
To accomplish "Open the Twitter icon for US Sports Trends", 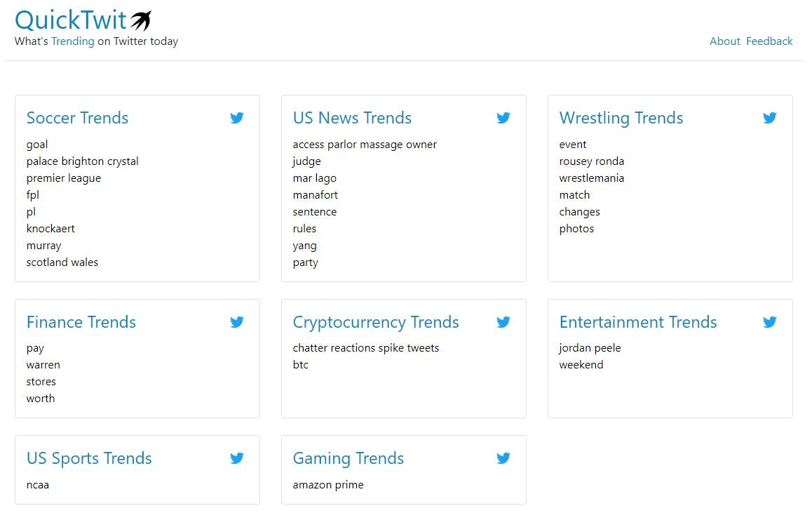I will point(237,458).
